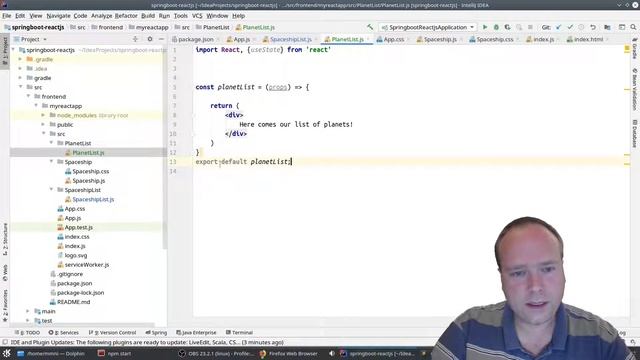Screen dimensions: 640x360
Task: Expand the main folder
Action: pos(28,311)
